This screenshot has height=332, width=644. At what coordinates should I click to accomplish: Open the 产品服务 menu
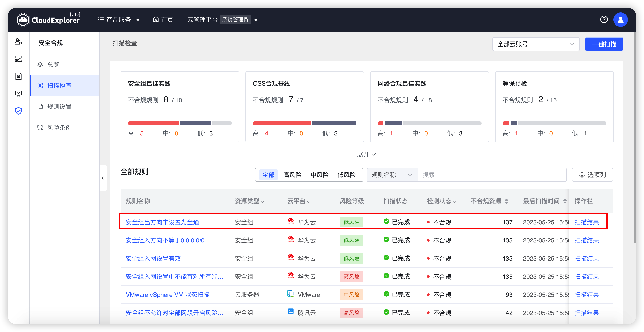119,19
